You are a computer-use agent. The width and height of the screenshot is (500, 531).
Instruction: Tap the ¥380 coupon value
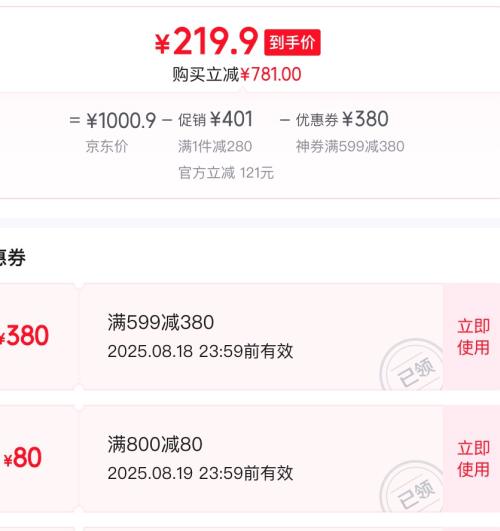24,336
